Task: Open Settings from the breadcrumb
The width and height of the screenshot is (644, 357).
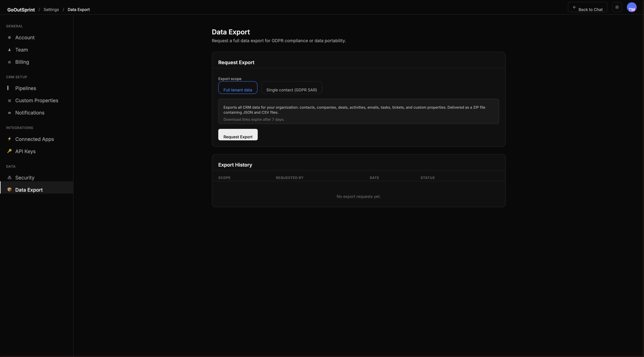Action: (x=51, y=9)
